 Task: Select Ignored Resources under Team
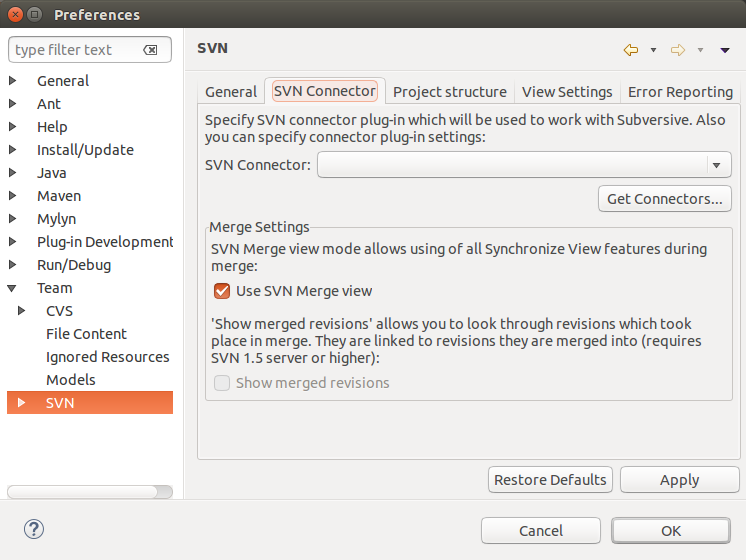[x=108, y=357]
